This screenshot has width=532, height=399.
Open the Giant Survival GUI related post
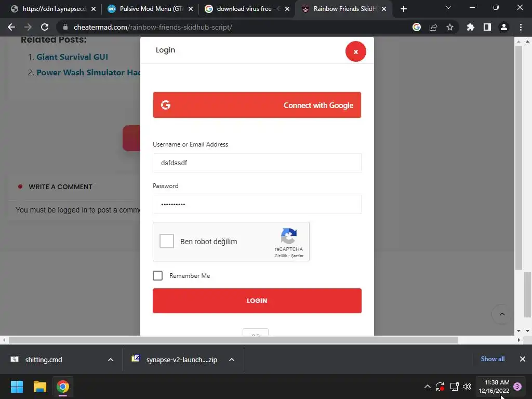pyautogui.click(x=72, y=57)
